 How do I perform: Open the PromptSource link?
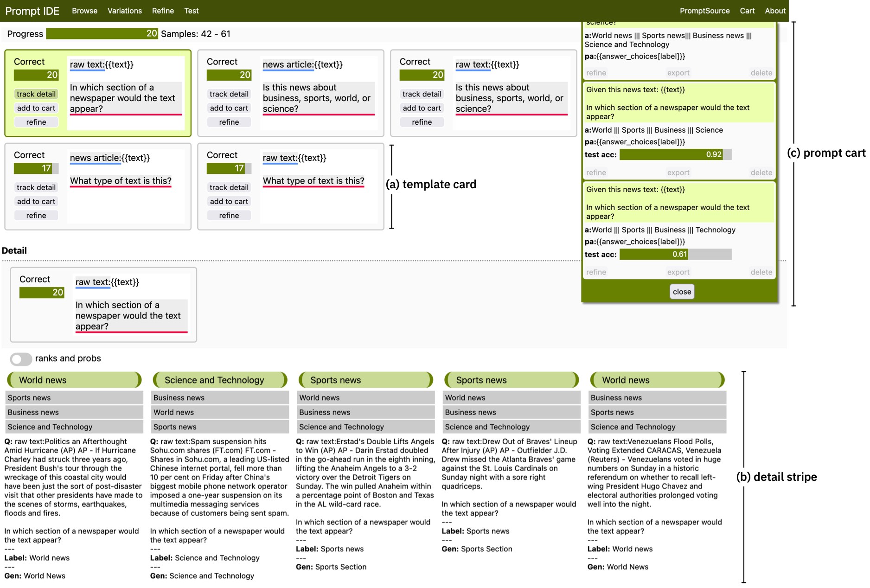click(x=704, y=11)
